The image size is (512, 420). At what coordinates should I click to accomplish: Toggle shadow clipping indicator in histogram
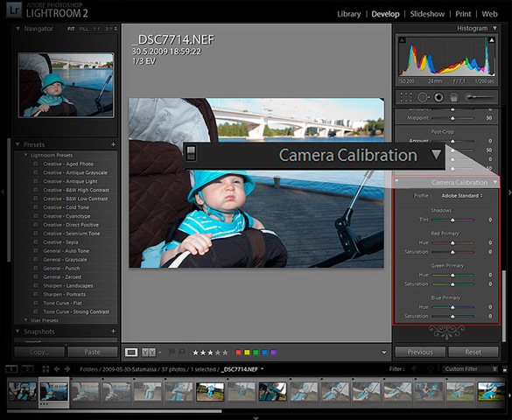(403, 40)
